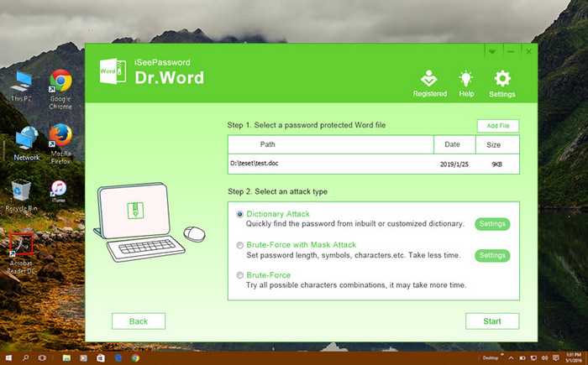Select the D:\teset\test.doc file row
The width and height of the screenshot is (588, 365).
374,164
